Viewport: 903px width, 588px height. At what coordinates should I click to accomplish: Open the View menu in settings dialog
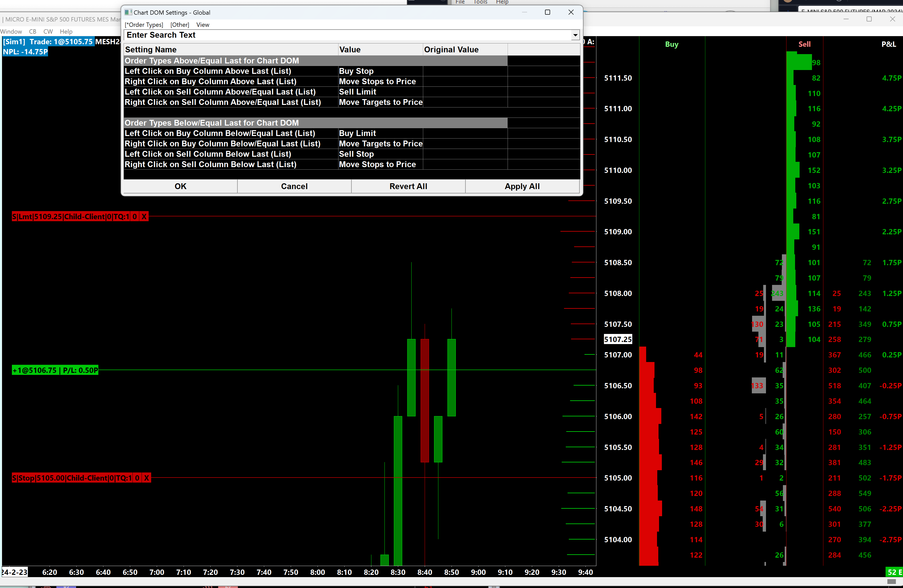click(202, 25)
